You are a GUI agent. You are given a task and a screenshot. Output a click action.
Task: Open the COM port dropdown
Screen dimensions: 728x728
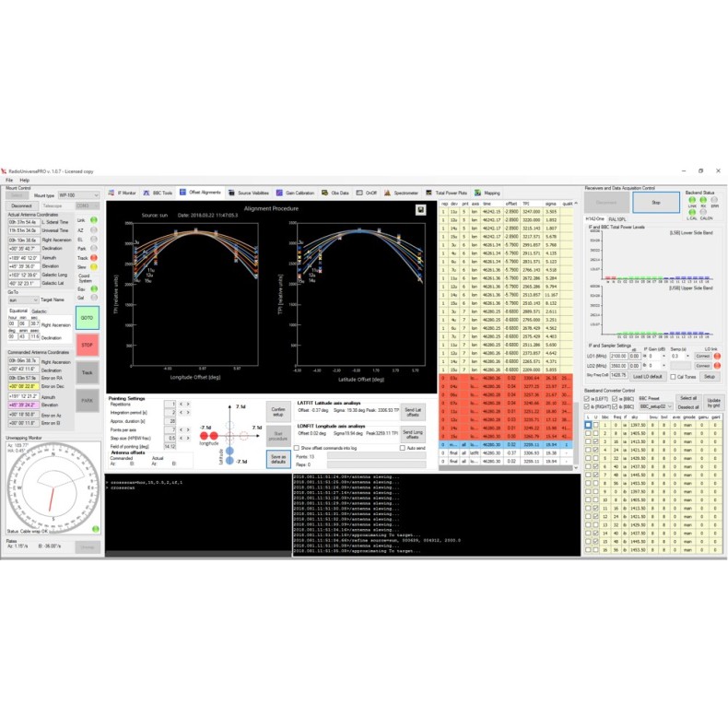pos(88,205)
